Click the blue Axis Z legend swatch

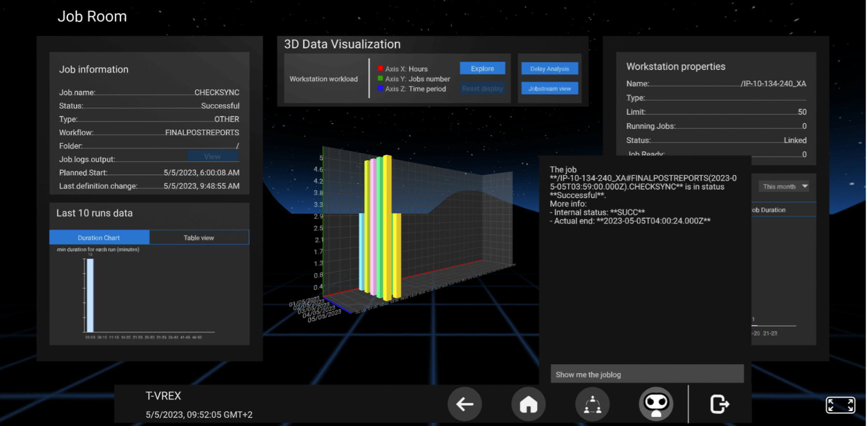pos(381,89)
